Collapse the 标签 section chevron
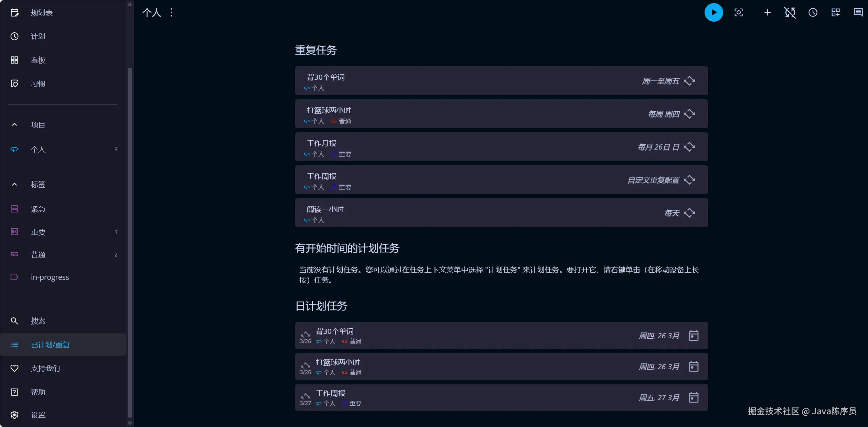Viewport: 868px width, 427px height. pyautogui.click(x=14, y=185)
